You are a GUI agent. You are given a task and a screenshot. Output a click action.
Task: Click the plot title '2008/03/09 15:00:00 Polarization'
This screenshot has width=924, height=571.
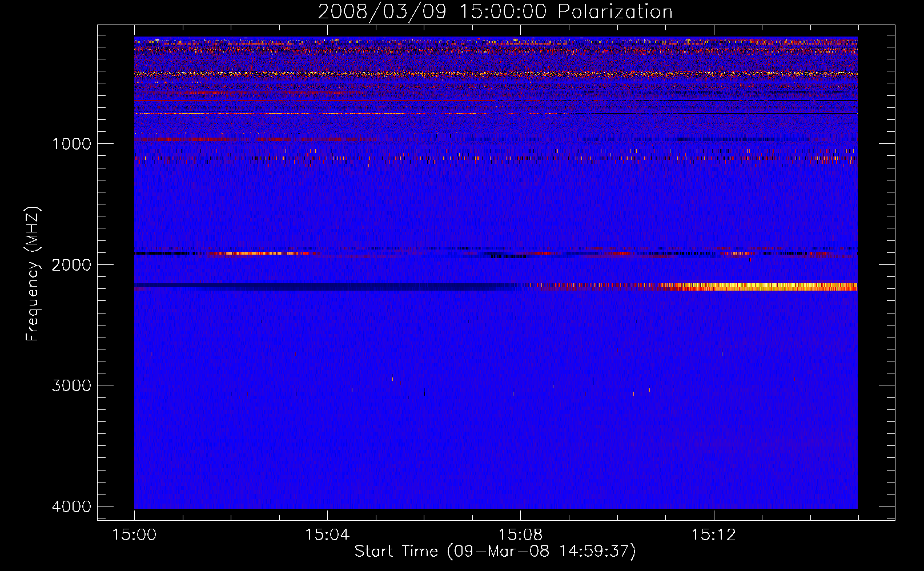[495, 11]
